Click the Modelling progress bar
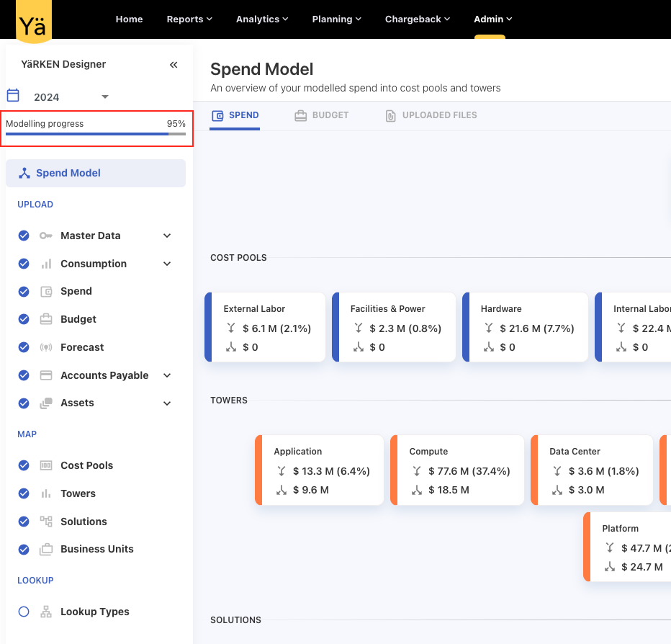671x644 pixels. click(x=96, y=134)
